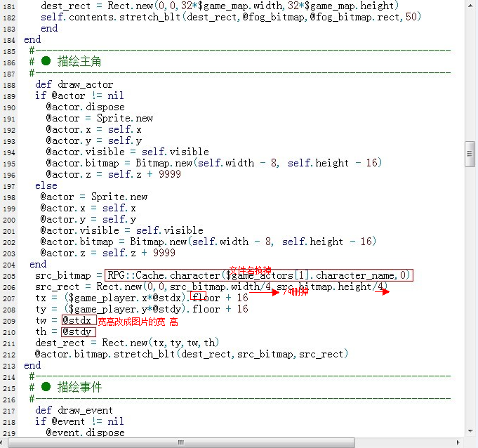Click the text 'def draw_event'
Screen dimensions: 478x448
pyautogui.click(x=74, y=410)
